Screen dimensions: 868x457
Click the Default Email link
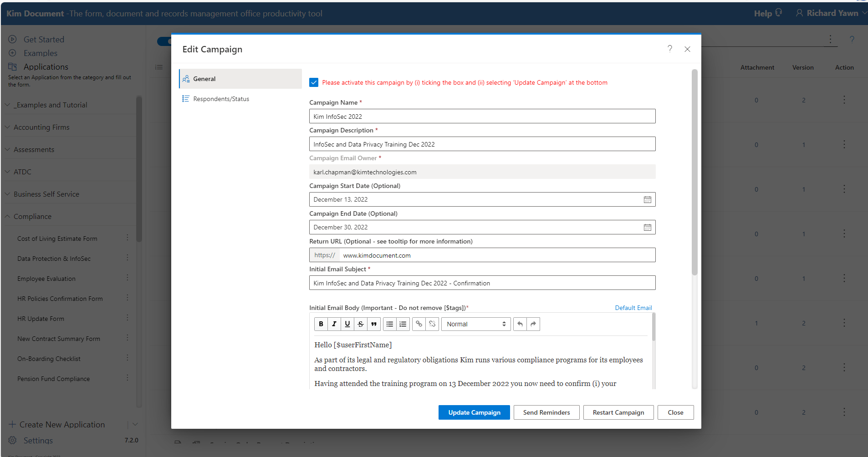click(x=633, y=308)
